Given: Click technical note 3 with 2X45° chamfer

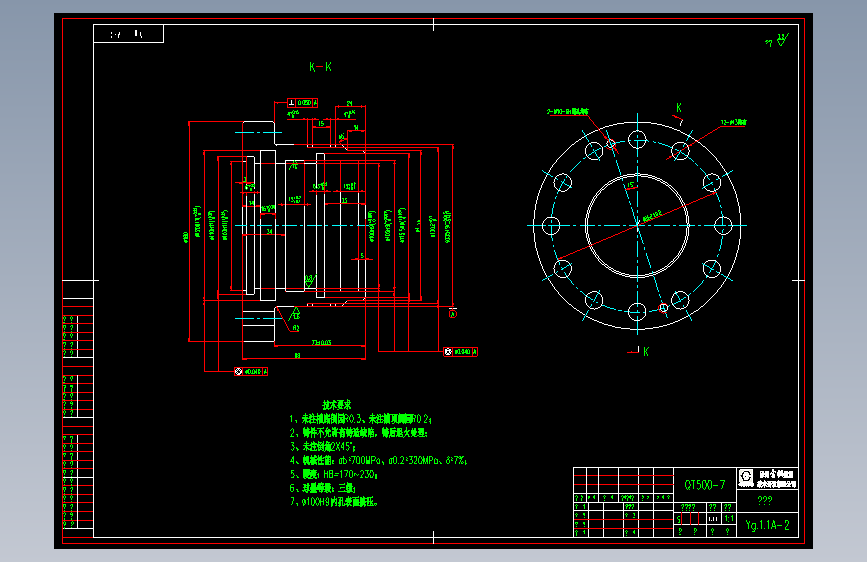Looking at the screenshot, I should pyautogui.click(x=322, y=446).
